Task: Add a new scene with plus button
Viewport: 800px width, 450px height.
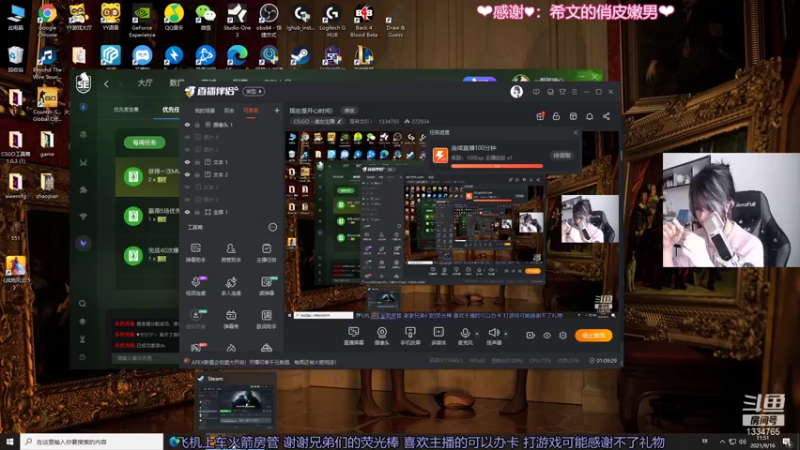Action: 277,110
